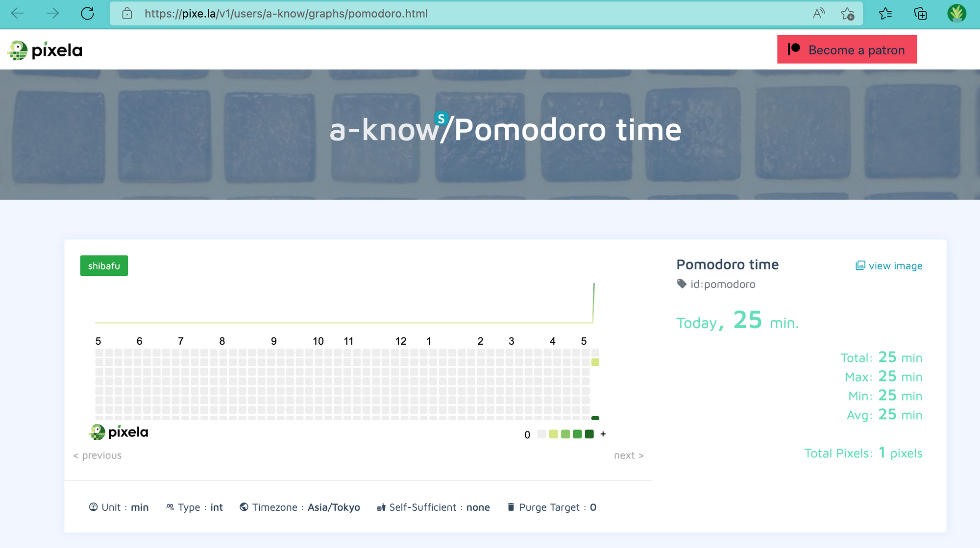This screenshot has width=980, height=548.
Task: Open the read aloud feature
Action: tap(819, 13)
